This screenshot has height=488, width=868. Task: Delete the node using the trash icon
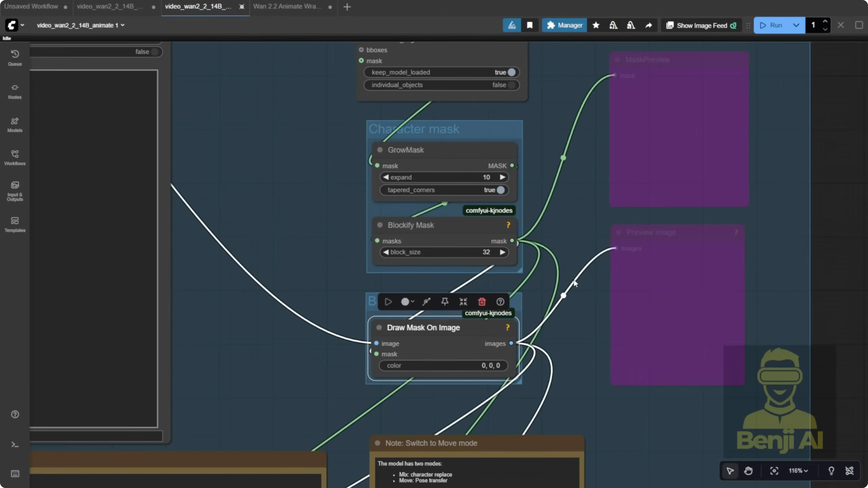tap(482, 302)
